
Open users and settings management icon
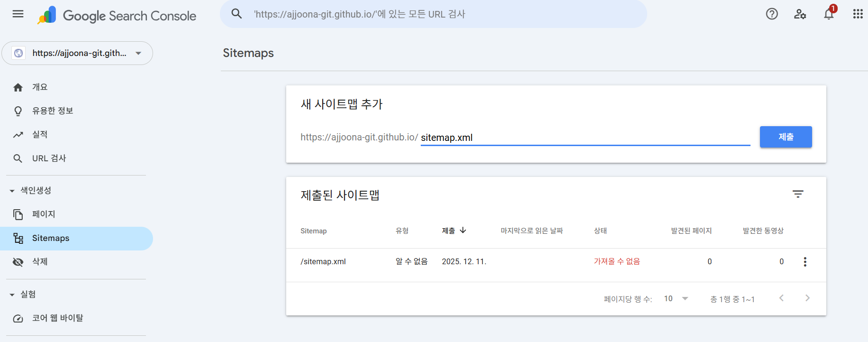tap(800, 14)
